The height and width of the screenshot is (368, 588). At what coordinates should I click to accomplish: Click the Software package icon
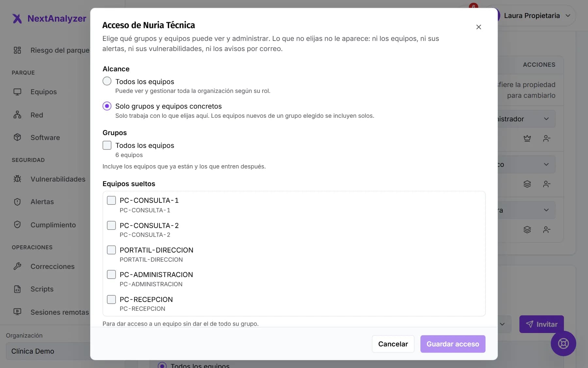pos(17,137)
